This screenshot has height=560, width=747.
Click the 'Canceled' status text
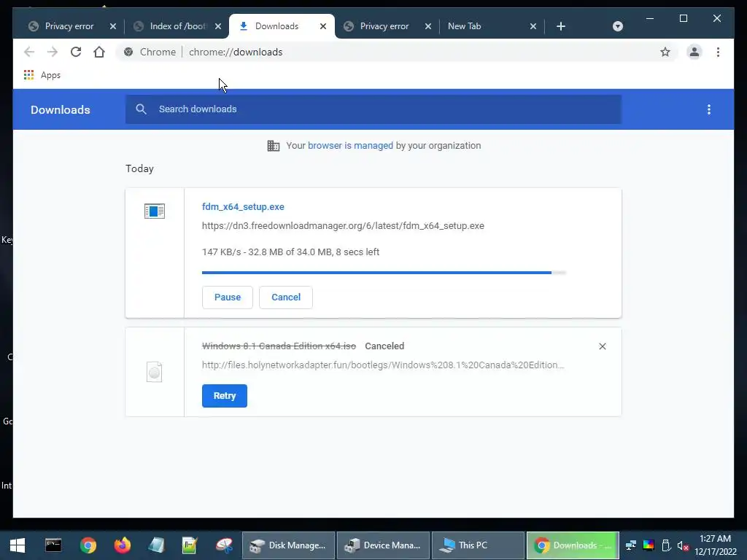(x=384, y=346)
